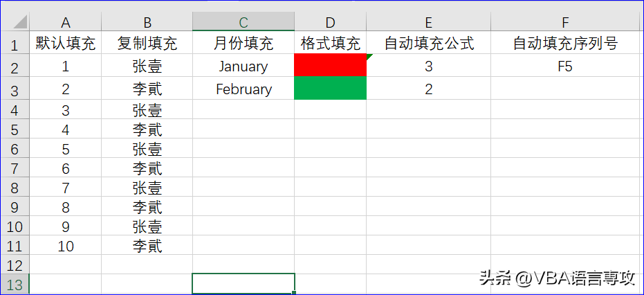Select column C header
Screen dimensions: 644x295
[243, 22]
